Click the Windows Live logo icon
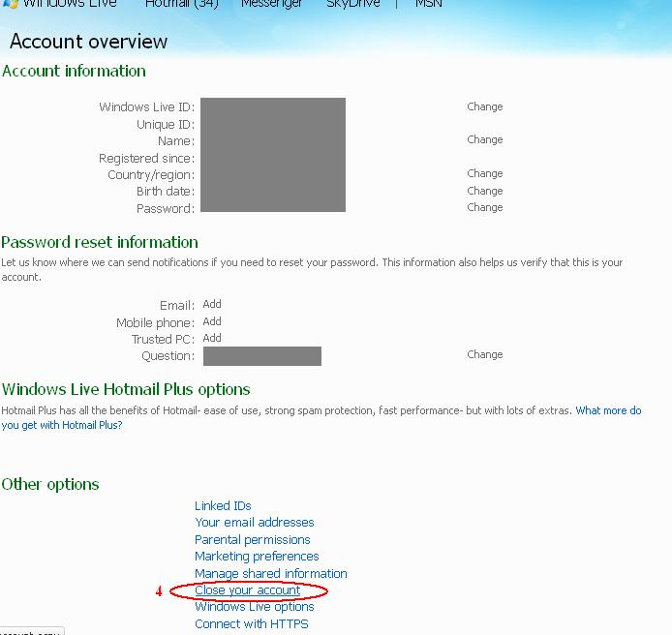The height and width of the screenshot is (635, 672). coord(11,4)
